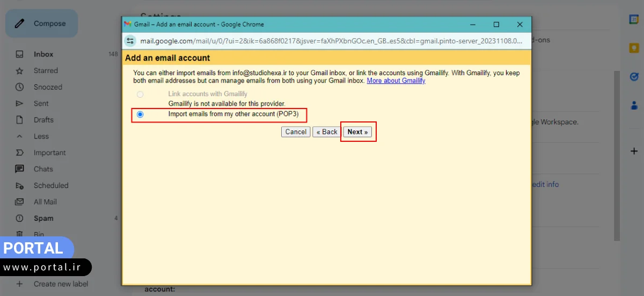Collapse the list with Less chevron

(20, 136)
